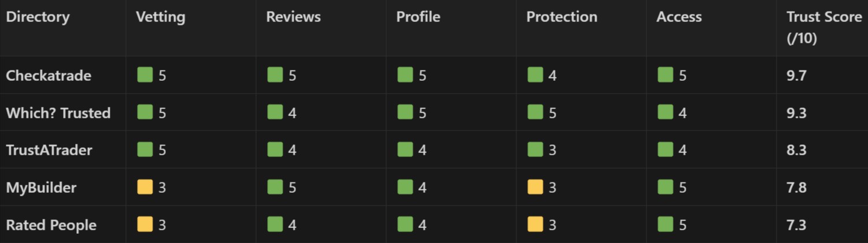The image size is (868, 243).
Task: Select the TrustATrader row label
Action: click(x=49, y=150)
